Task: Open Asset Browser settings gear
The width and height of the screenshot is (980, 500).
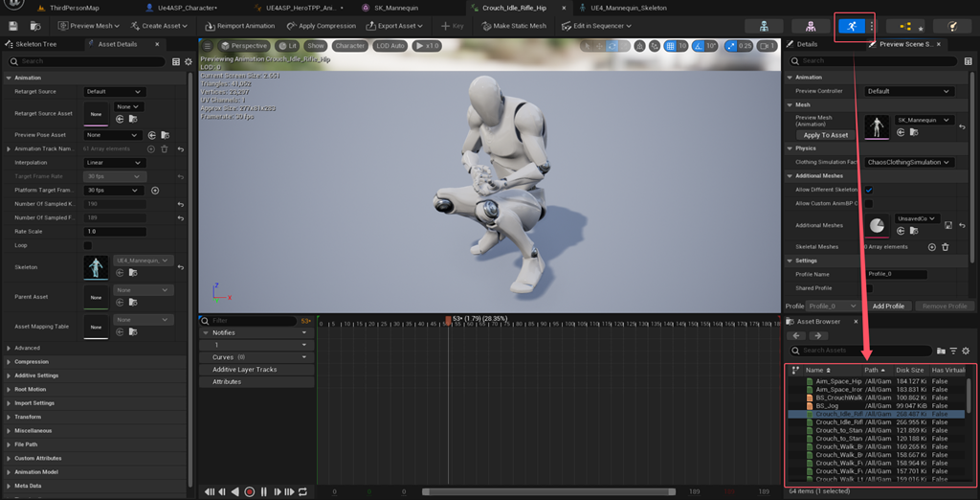Action: (x=966, y=351)
